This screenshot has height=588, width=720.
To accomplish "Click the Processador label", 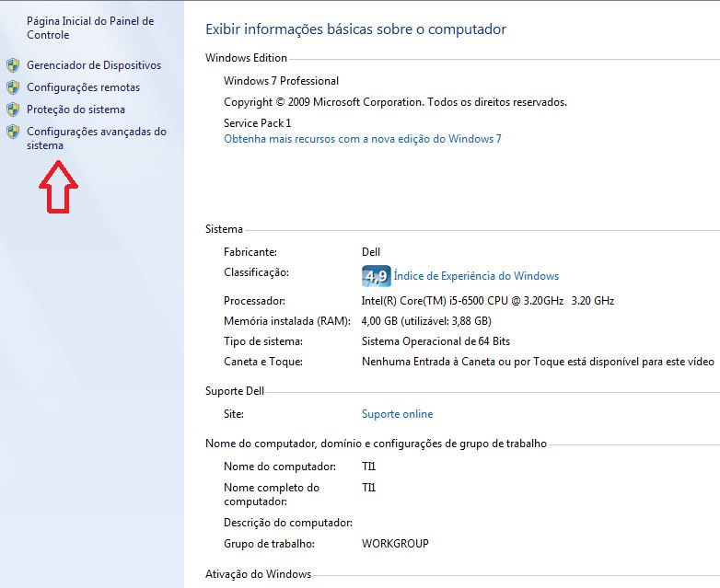I will pos(254,301).
